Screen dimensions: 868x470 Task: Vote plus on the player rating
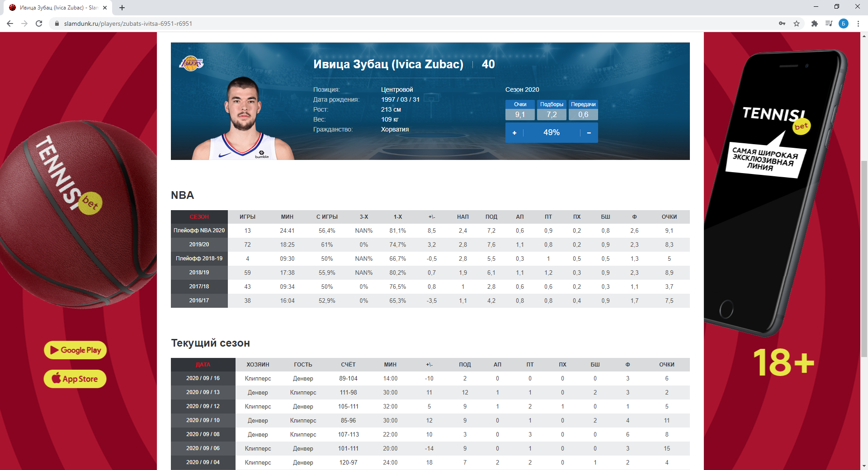coord(514,133)
